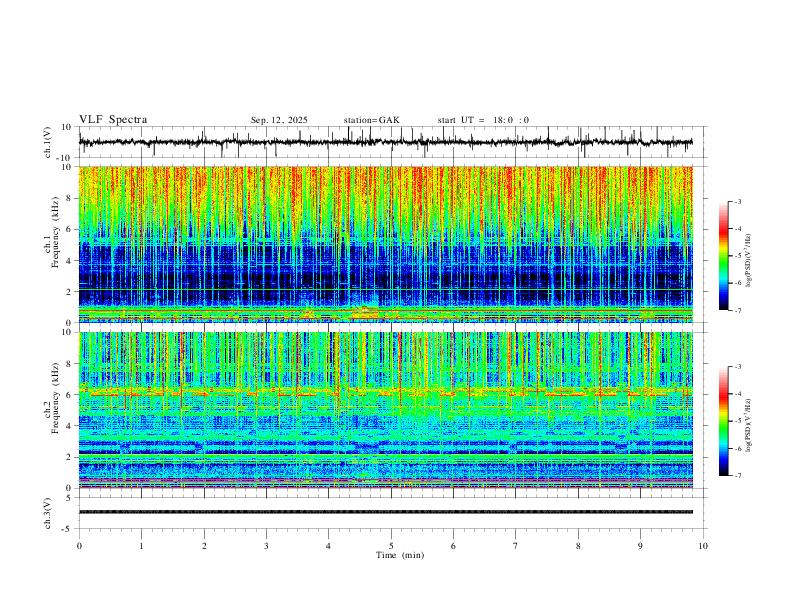Click the ch.1 spectrogram colorbar
The image size is (792, 612).
point(723,256)
